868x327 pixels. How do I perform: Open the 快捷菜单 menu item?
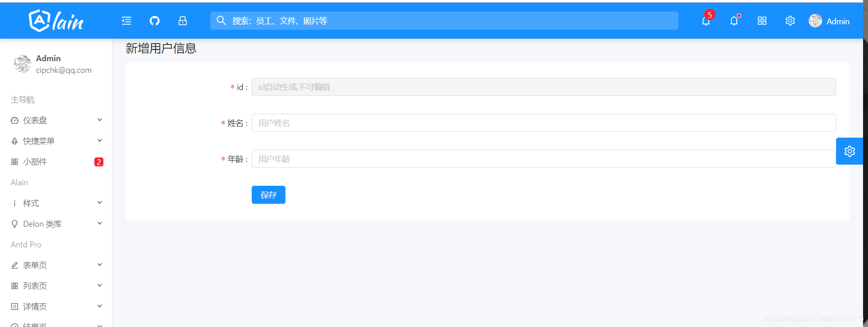56,141
